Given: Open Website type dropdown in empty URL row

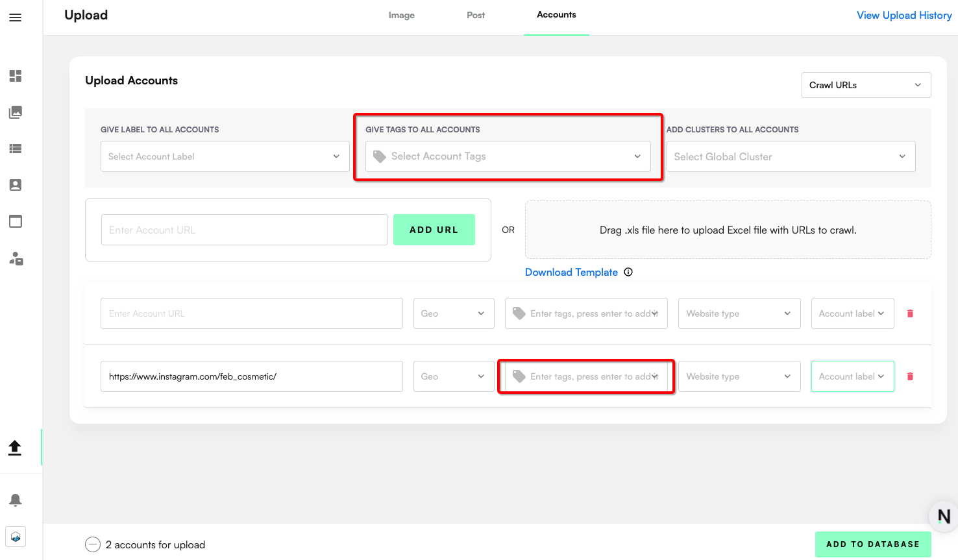Looking at the screenshot, I should (x=739, y=313).
